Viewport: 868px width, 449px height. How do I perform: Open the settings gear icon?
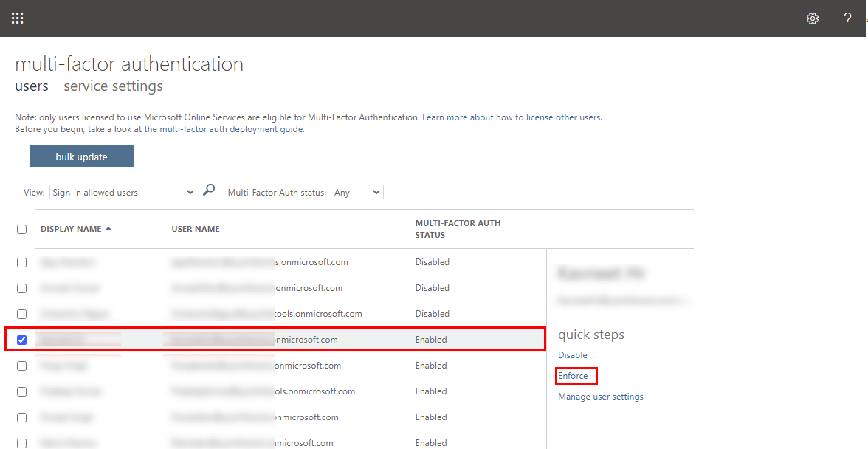[813, 18]
